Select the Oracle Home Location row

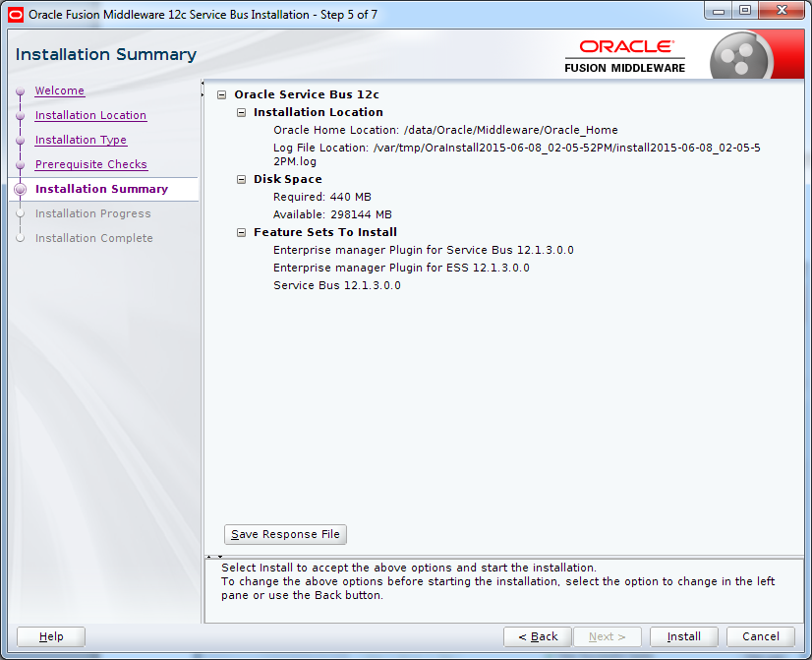pos(446,130)
